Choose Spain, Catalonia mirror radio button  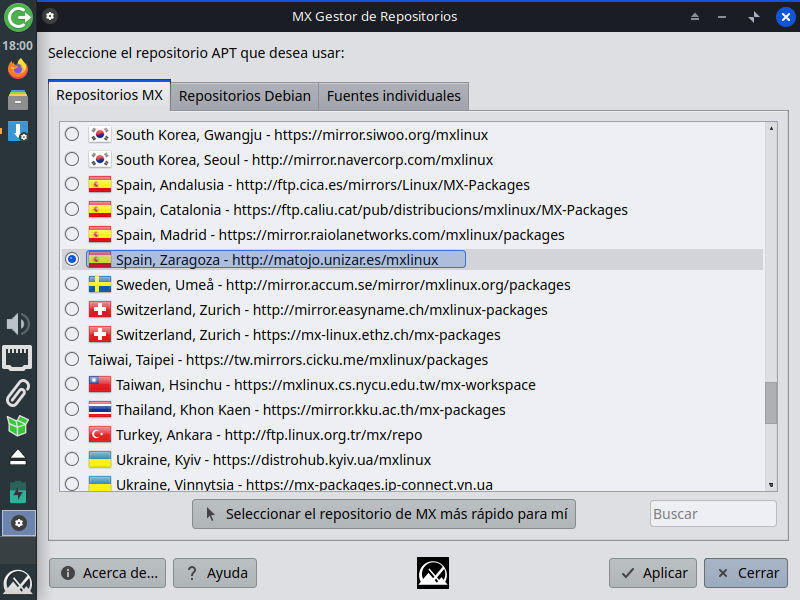(x=72, y=209)
